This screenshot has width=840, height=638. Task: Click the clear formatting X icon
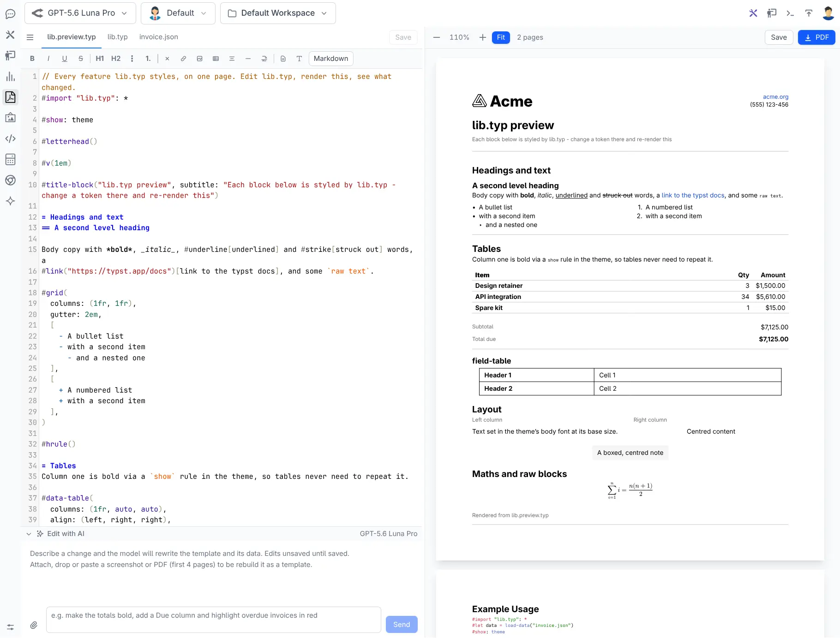click(167, 59)
